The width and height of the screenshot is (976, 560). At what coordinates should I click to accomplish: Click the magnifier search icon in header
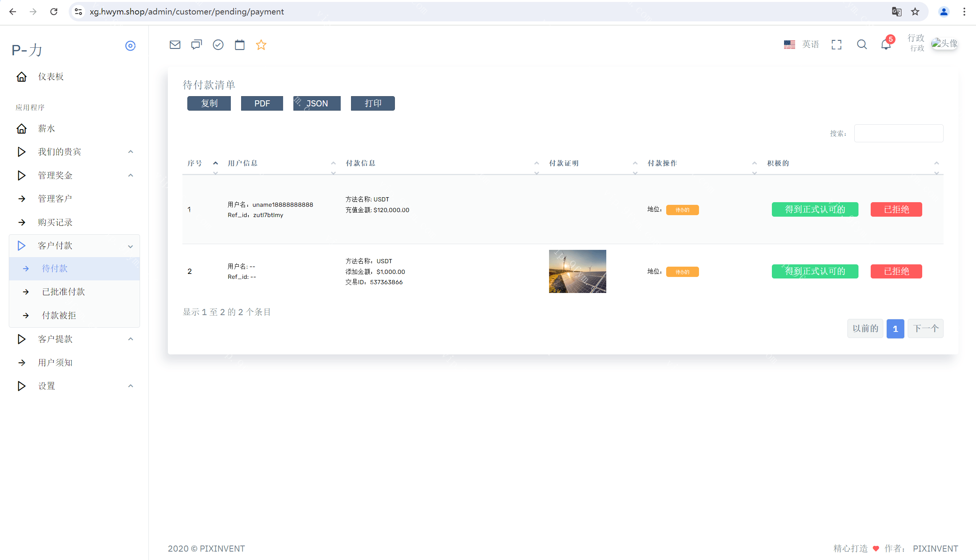(862, 45)
